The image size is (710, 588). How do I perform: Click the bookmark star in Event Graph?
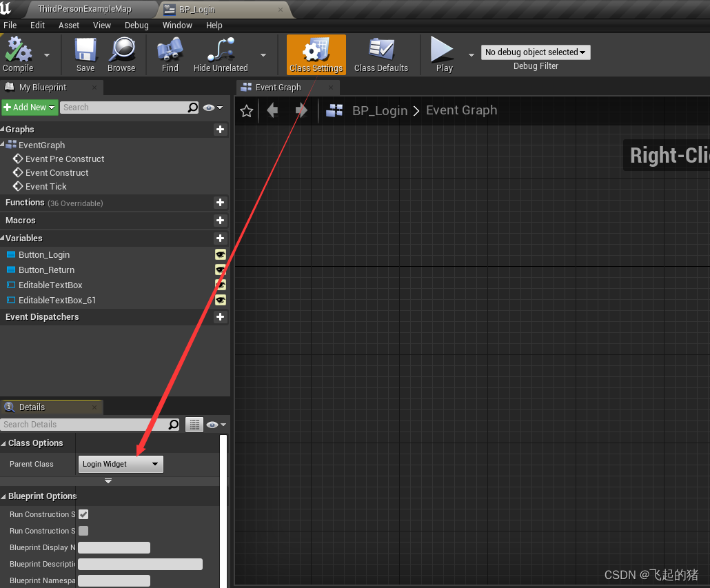point(246,110)
